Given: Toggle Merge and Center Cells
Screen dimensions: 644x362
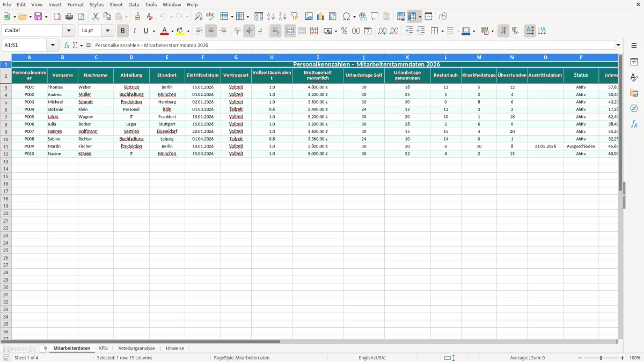Looking at the screenshot, I should (290, 31).
